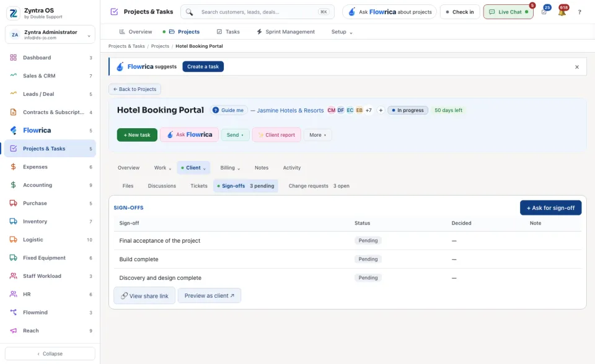Viewport: 595px width, 364px height.
Task: Switch to the Overview top navigation tab
Action: 136,32
